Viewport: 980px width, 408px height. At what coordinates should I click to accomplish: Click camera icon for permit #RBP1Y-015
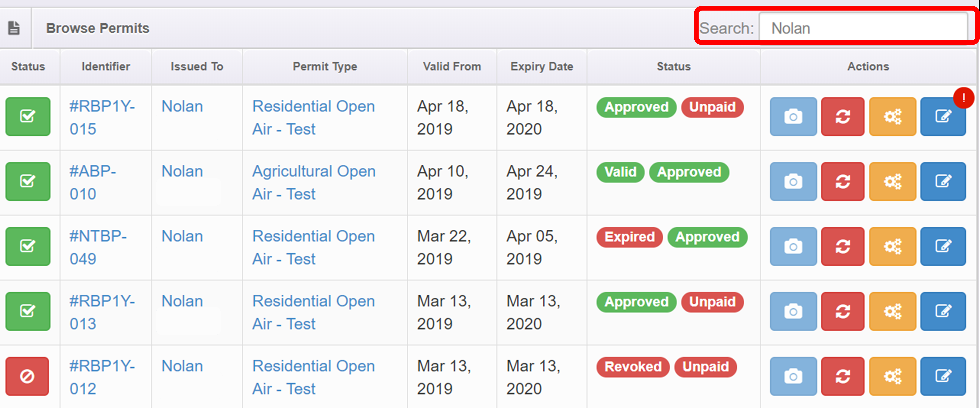click(793, 116)
